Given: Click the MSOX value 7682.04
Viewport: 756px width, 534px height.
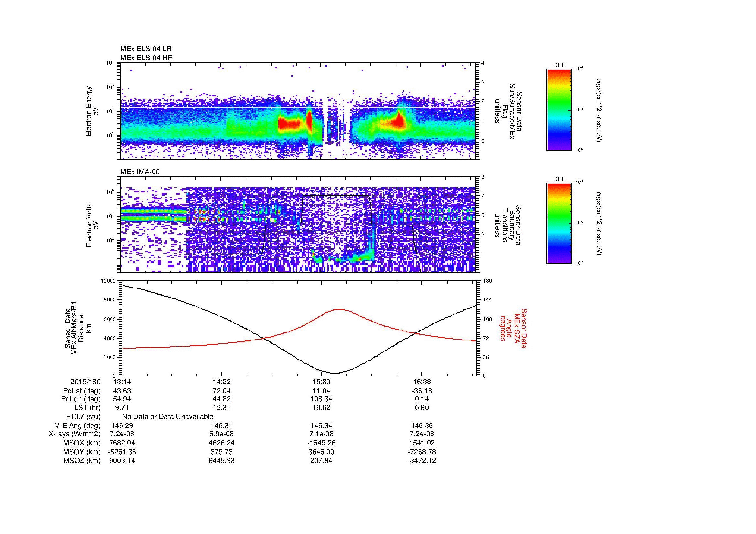Looking at the screenshot, I should click(x=122, y=443).
